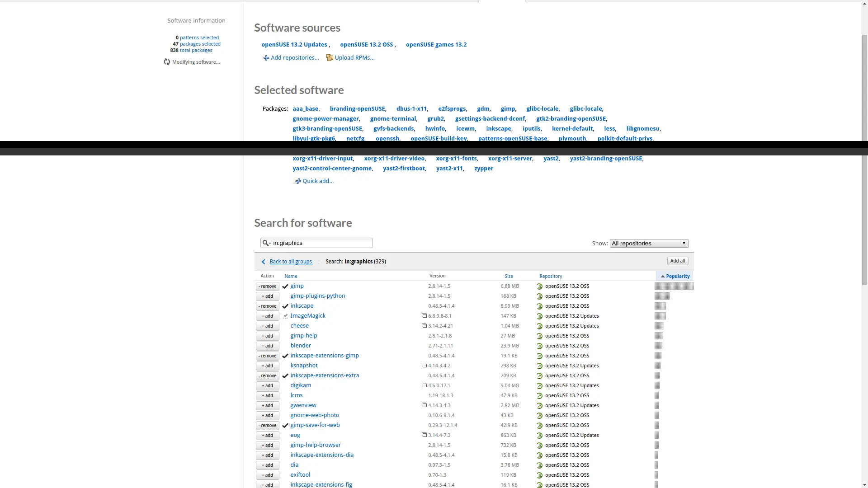This screenshot has width=868, height=488.
Task: Remove the gimp package
Action: click(268, 286)
